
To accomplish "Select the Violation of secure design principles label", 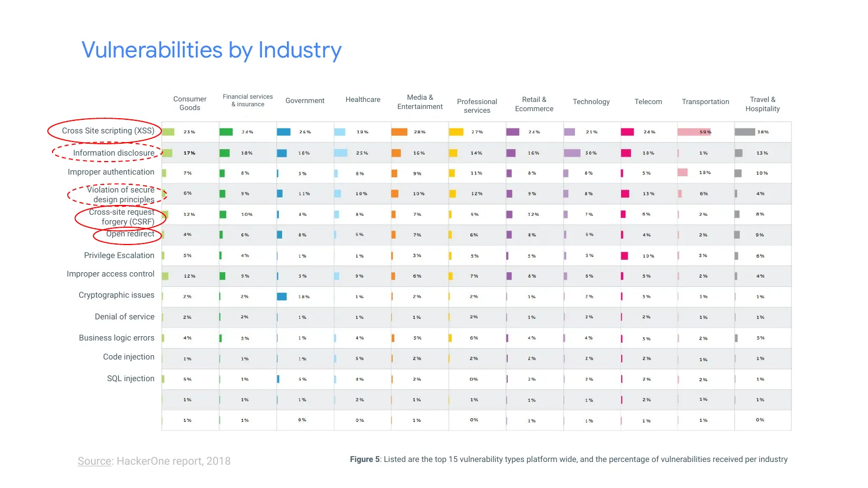I will (x=120, y=195).
